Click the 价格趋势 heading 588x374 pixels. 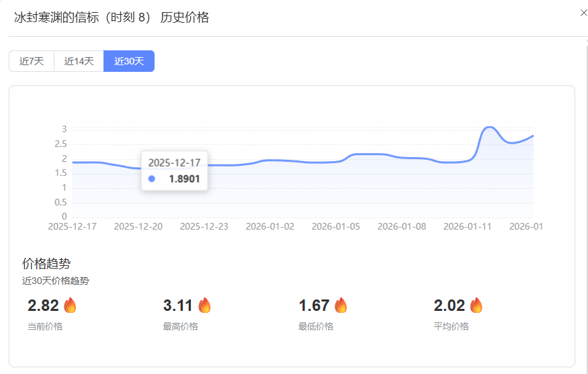click(46, 263)
